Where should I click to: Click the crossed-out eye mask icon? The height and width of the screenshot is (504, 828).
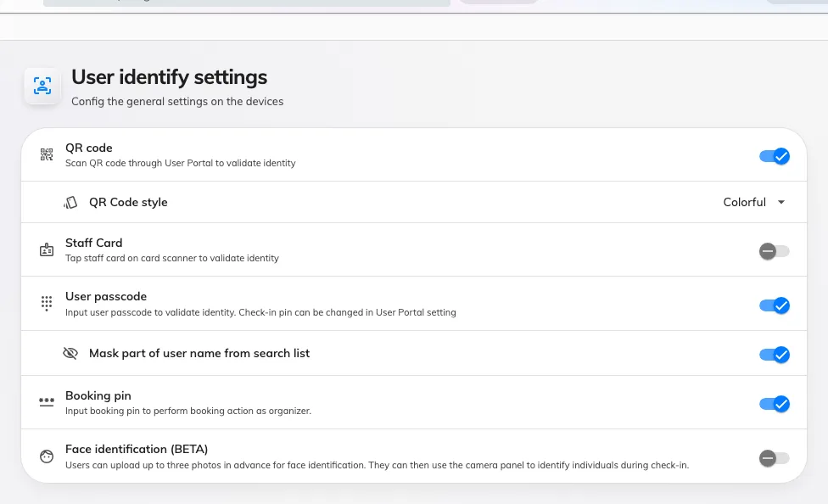(70, 353)
